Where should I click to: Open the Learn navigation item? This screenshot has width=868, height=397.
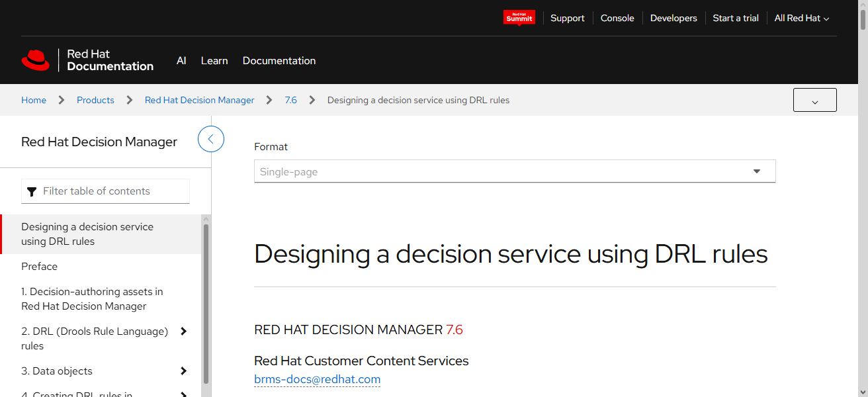click(214, 60)
